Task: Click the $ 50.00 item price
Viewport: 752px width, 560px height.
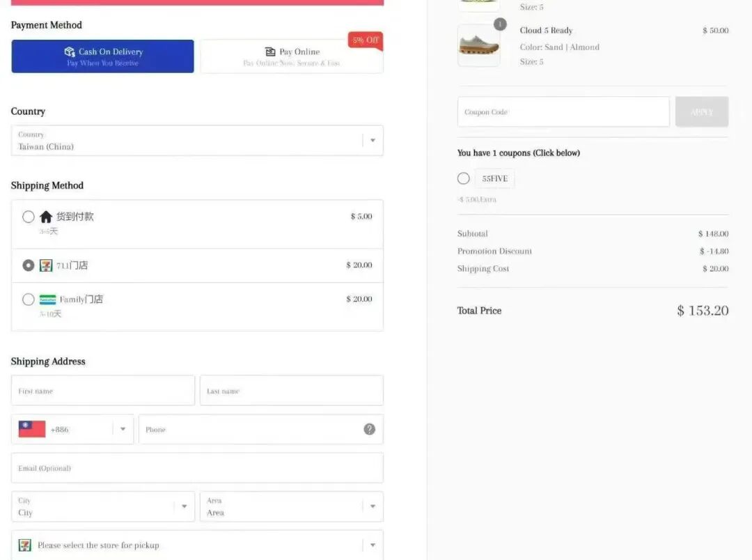Action: tap(716, 30)
